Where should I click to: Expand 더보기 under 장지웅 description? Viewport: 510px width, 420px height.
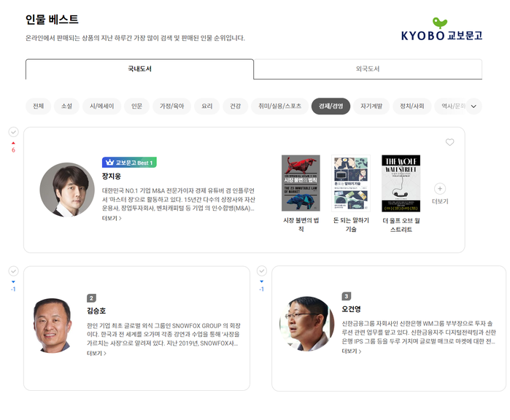[112, 218]
